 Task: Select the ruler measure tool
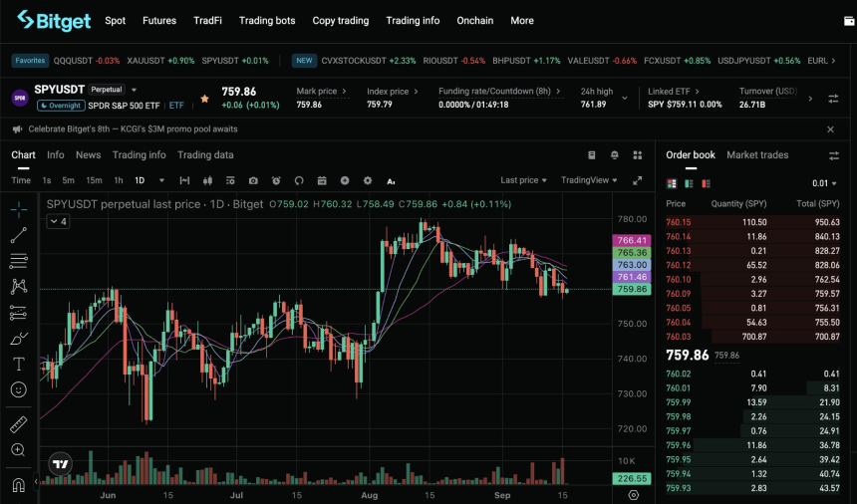[19, 424]
